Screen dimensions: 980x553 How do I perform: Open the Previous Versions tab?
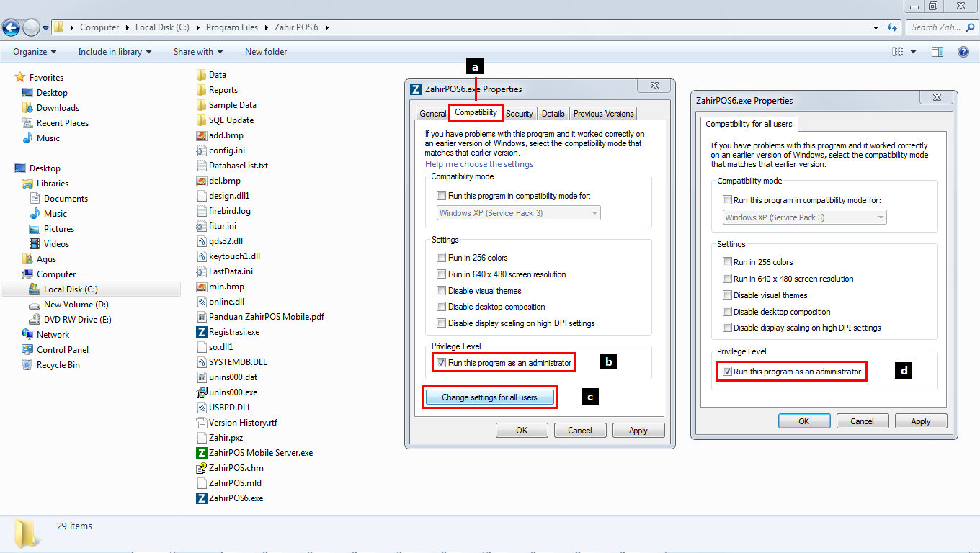(x=604, y=114)
